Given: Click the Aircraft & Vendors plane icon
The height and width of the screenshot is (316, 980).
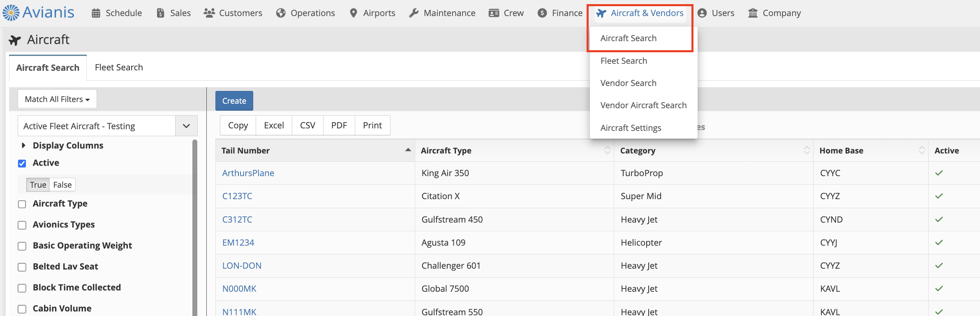Looking at the screenshot, I should pyautogui.click(x=601, y=13).
